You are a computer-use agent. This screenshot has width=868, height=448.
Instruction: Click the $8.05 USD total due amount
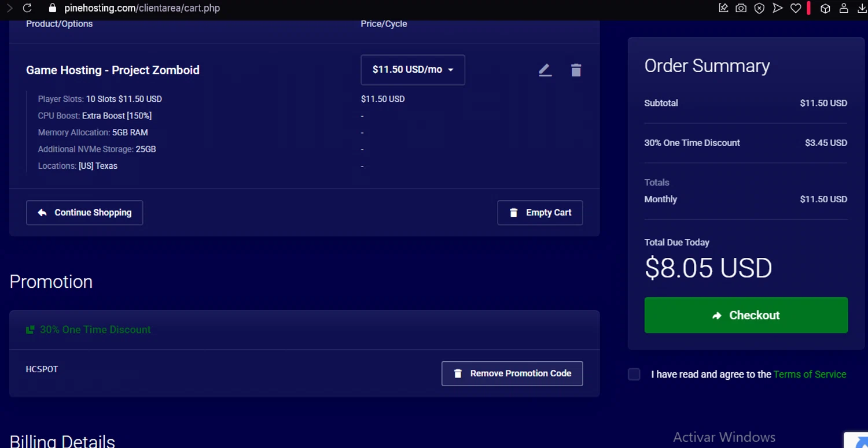708,268
